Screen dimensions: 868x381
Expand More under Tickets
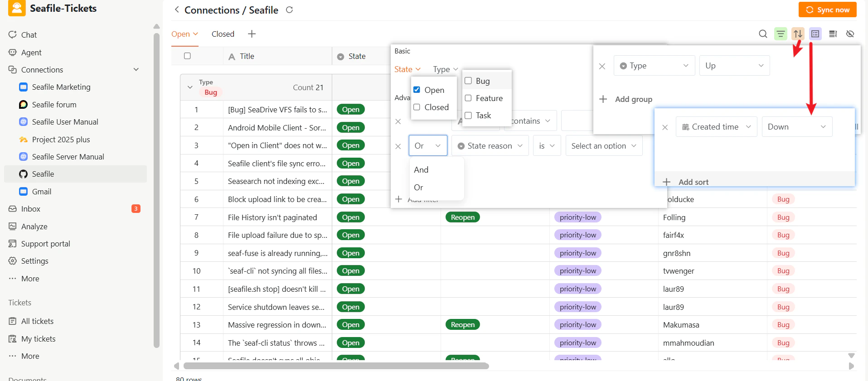(24, 356)
